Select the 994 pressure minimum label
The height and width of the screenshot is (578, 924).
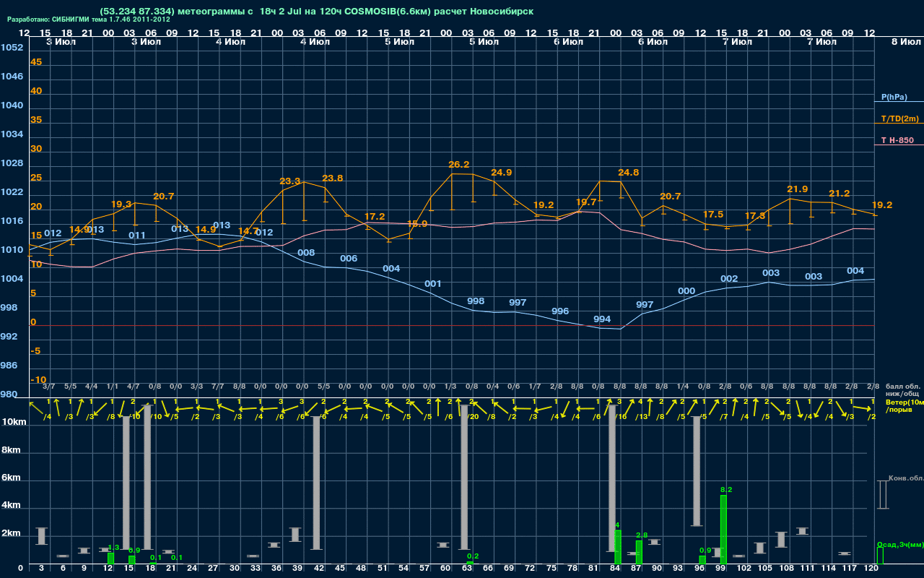tap(602, 319)
